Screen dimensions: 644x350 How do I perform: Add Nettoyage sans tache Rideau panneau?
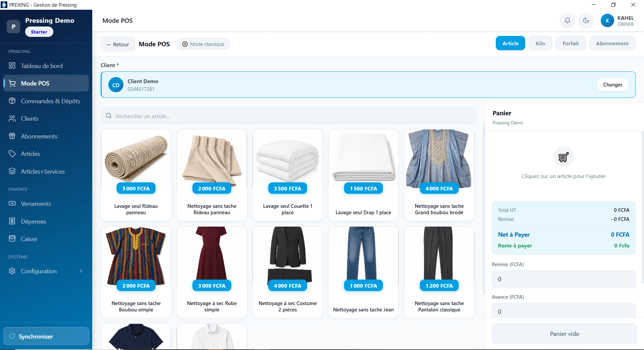tap(212, 175)
